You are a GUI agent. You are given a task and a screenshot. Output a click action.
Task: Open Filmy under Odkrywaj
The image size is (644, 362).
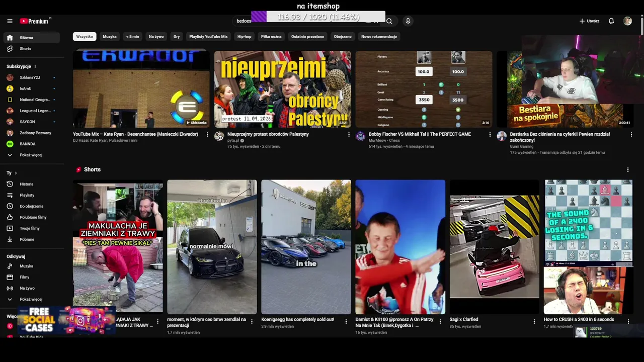(32, 277)
